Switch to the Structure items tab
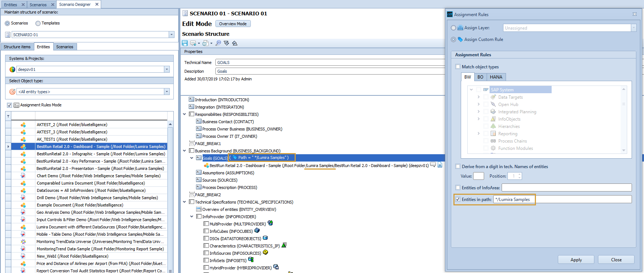 [x=17, y=47]
